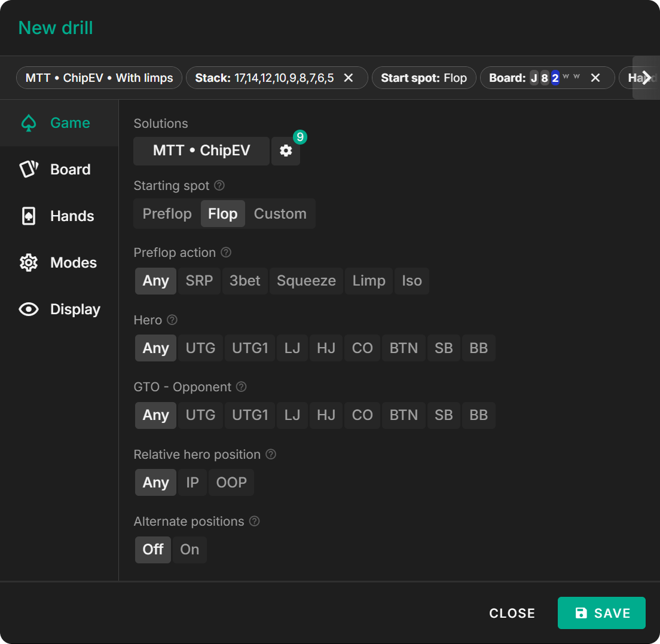Click the Start spot: Flop chip
This screenshot has width=660, height=644.
point(424,78)
